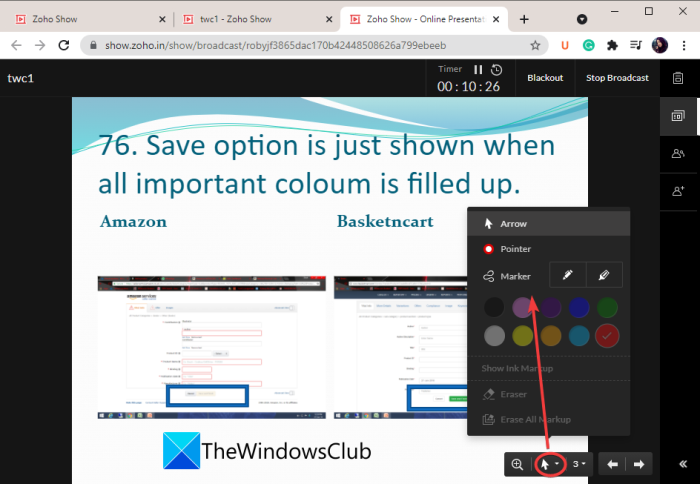Pick the selected red color swatch
This screenshot has height=484, width=700.
point(607,336)
